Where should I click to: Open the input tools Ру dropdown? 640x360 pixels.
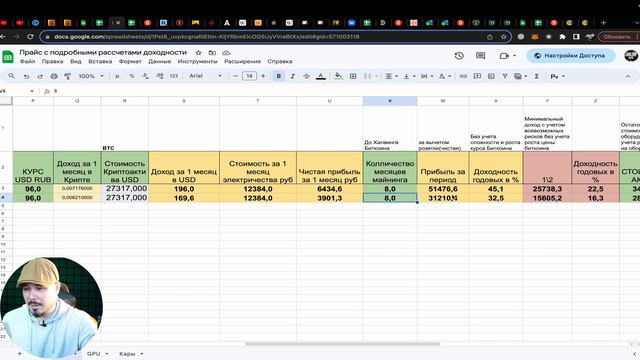pos(558,76)
